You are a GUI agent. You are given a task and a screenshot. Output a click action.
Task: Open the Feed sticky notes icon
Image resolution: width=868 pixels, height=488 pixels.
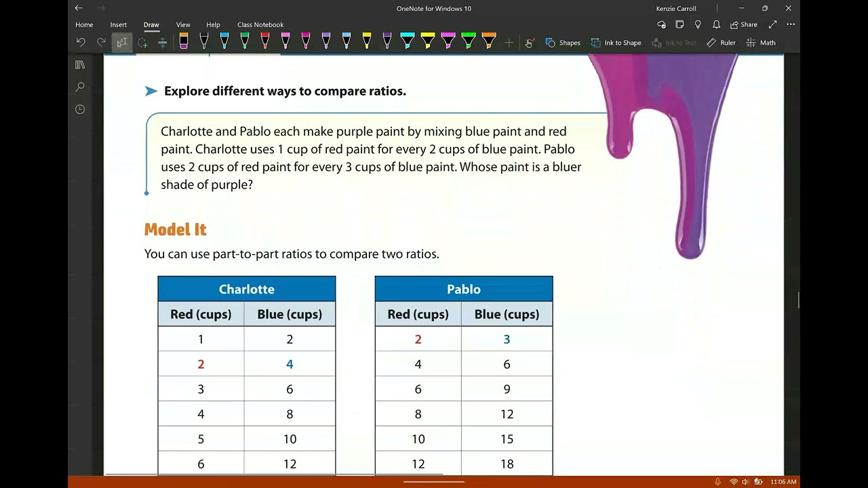pos(680,25)
